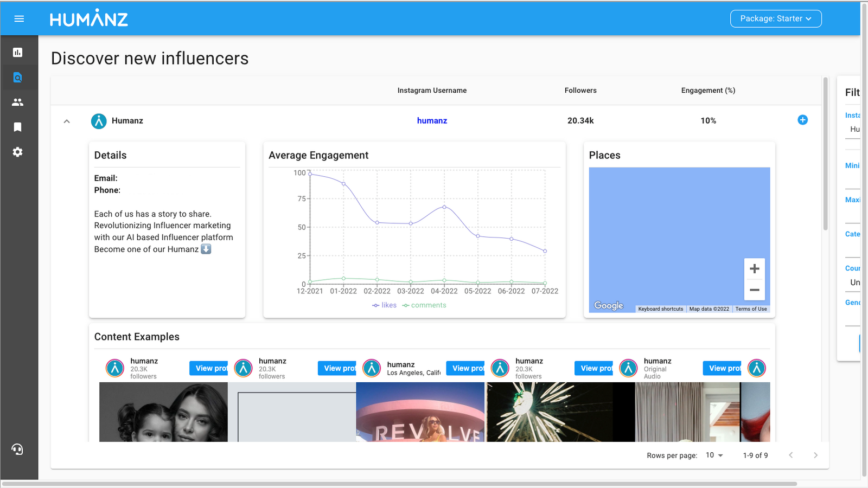This screenshot has height=488, width=868.
Task: Select the discover search sidebar icon
Action: pos(18,78)
